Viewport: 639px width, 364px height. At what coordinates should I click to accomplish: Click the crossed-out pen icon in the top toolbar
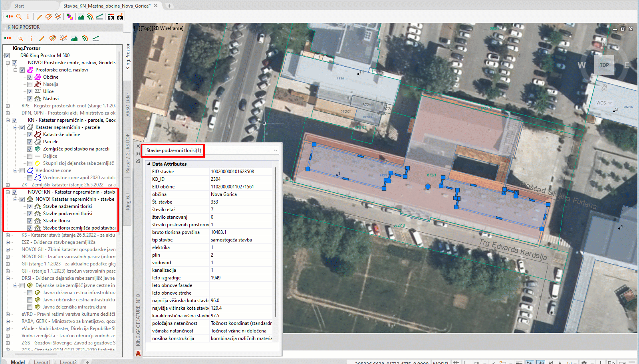pos(58,16)
